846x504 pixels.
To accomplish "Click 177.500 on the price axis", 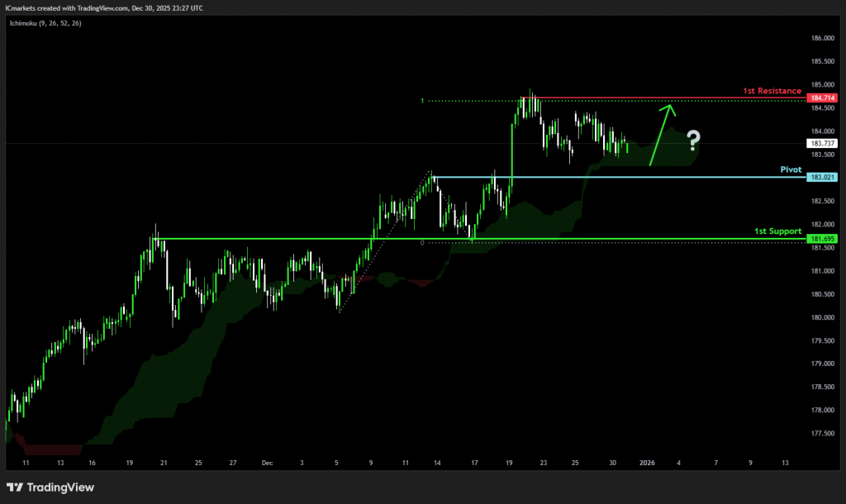I will tap(822, 433).
